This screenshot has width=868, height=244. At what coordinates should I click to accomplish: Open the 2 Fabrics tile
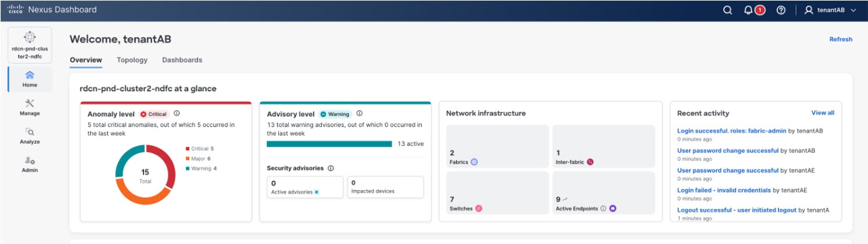497,146
